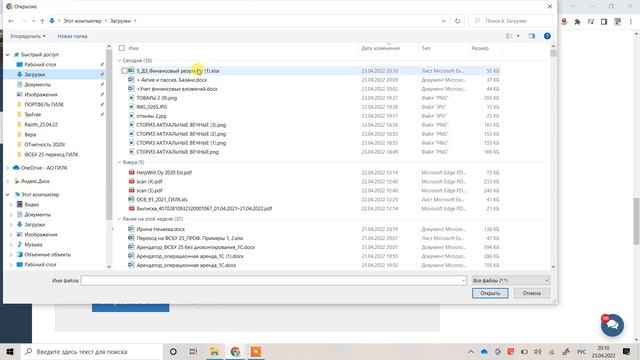The height and width of the screenshot is (360, 640).
Task: Go back using the Back arrow
Action: click(11, 21)
